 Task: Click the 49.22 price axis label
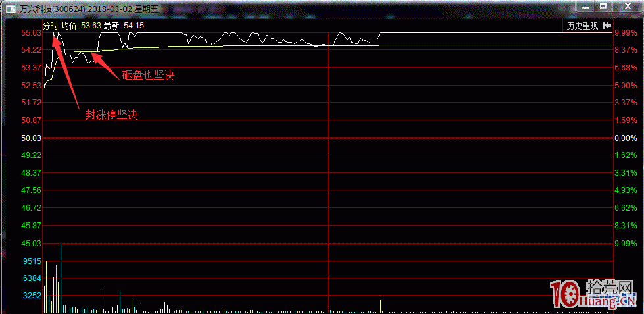point(32,155)
